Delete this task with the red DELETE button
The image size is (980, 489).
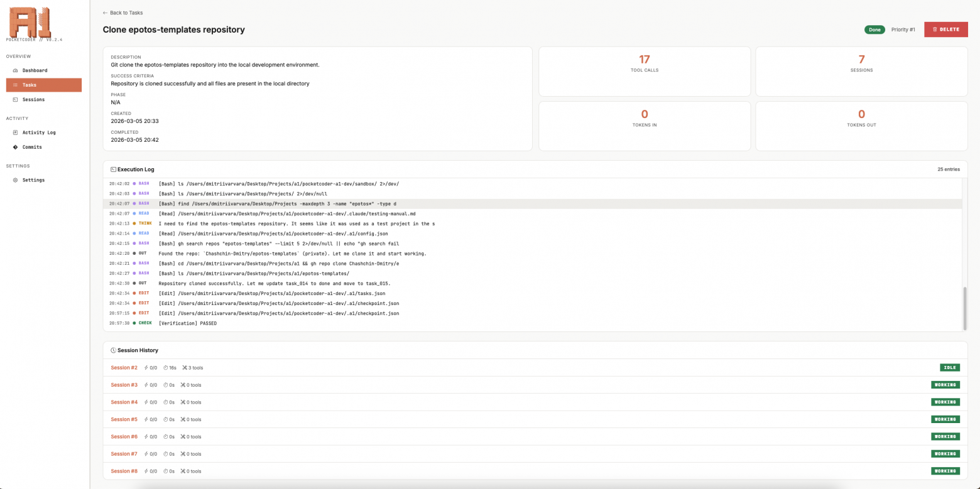point(946,30)
